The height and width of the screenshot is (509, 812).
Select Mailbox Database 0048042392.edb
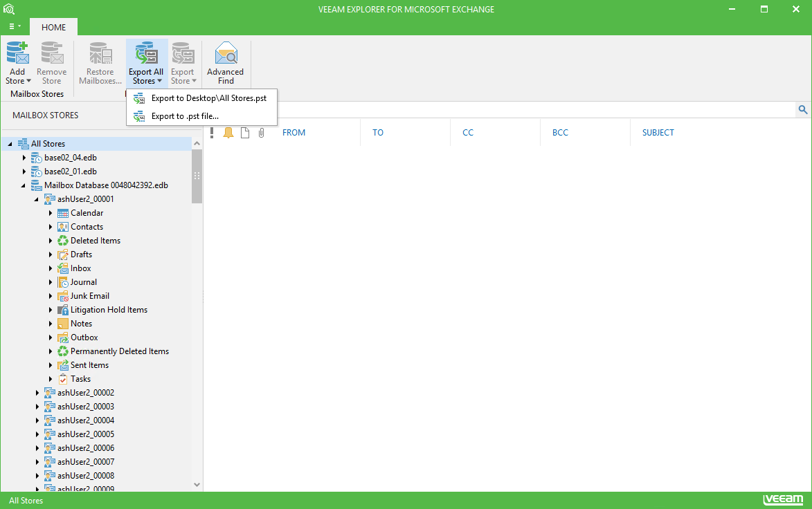pyautogui.click(x=106, y=185)
